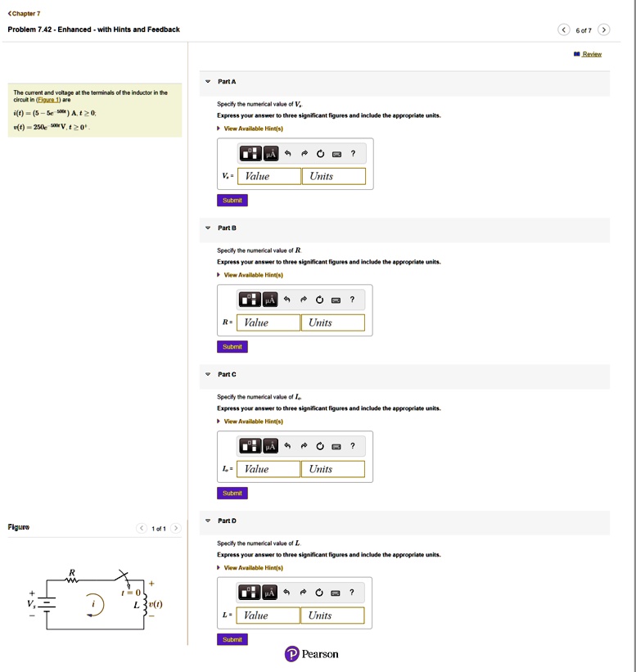636x672 pixels.
Task: Submit the Part A answer
Action: click(232, 201)
